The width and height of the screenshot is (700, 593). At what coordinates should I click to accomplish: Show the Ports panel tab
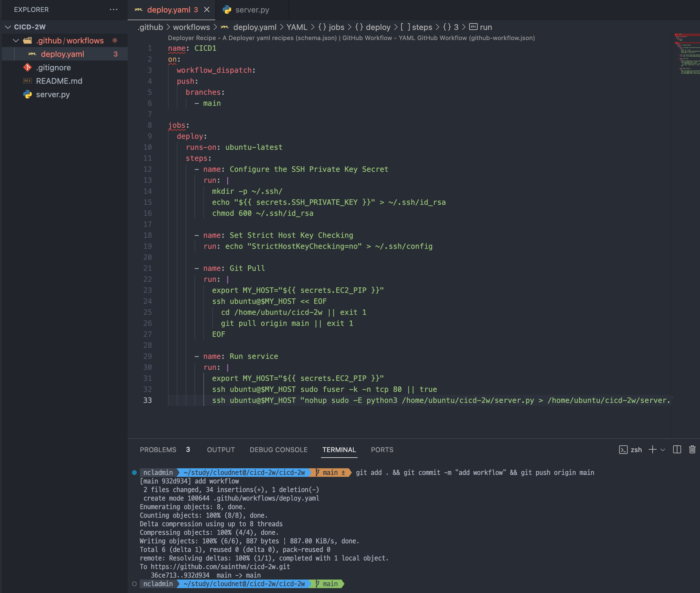[382, 450]
